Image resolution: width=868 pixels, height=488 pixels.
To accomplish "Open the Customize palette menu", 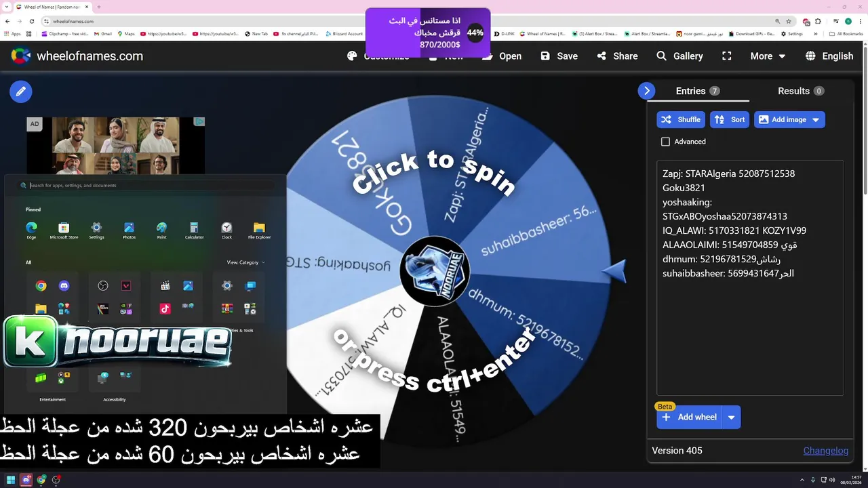I will (378, 56).
